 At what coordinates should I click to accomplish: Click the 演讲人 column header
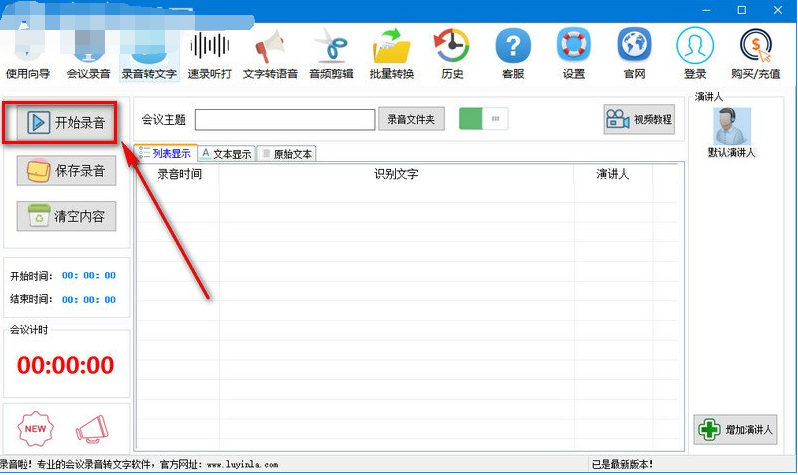coord(613,174)
